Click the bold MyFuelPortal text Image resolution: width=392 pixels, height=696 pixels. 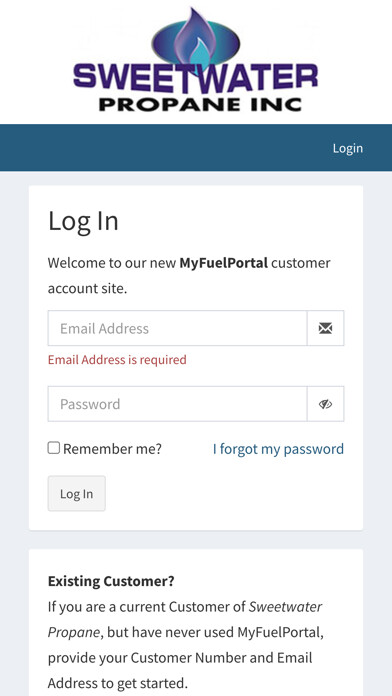point(223,263)
